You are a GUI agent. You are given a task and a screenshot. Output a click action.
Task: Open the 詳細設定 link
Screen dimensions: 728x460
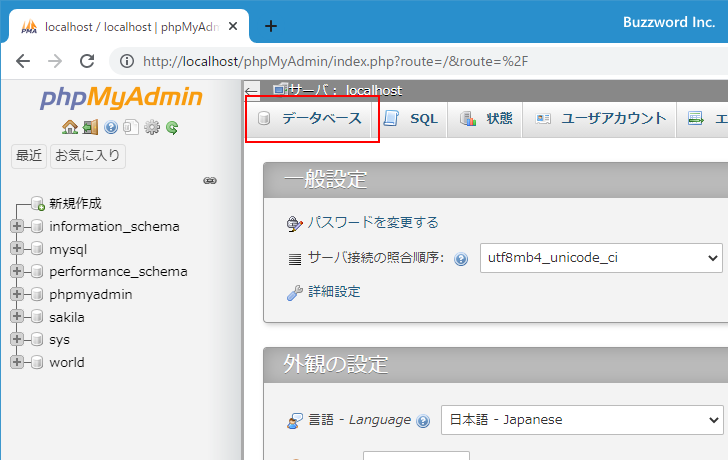coord(334,292)
